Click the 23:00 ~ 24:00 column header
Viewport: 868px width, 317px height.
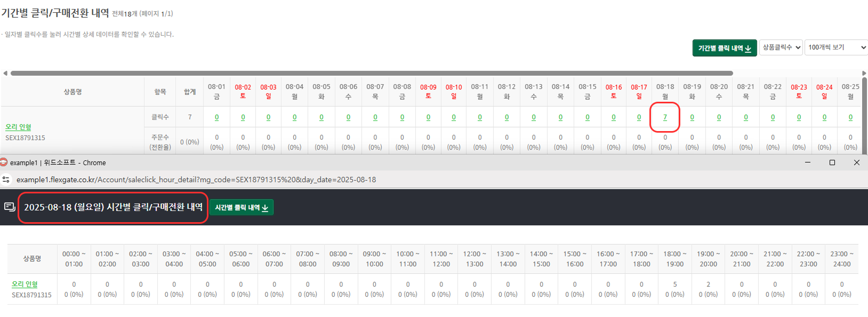click(x=842, y=259)
